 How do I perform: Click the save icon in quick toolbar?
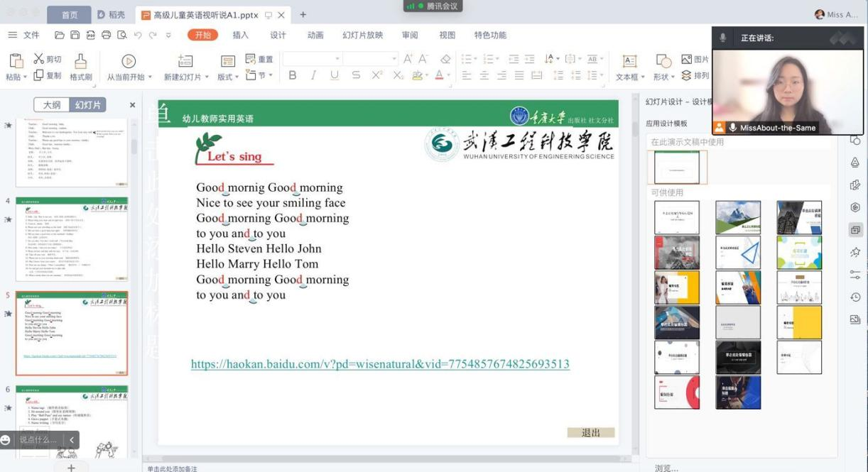(x=75, y=35)
